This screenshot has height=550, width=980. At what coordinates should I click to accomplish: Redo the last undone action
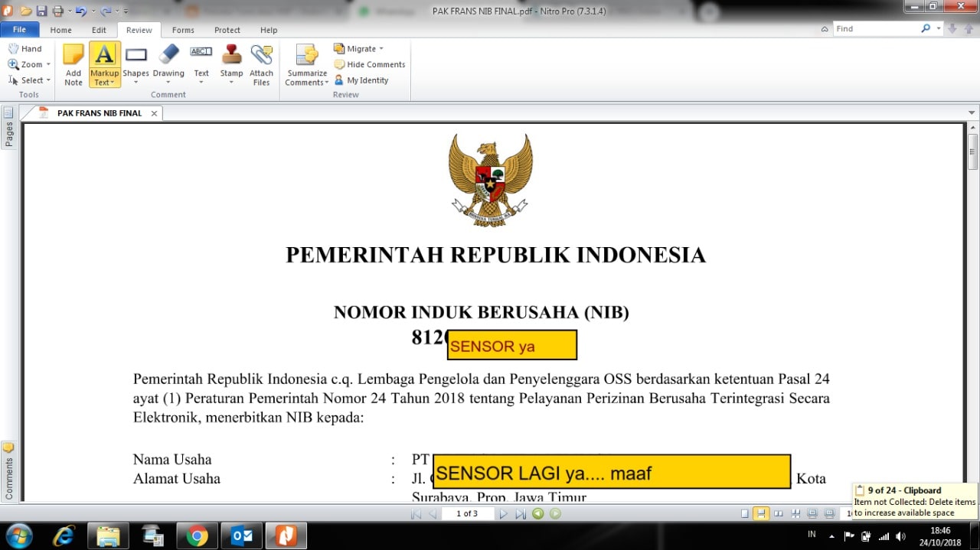(106, 11)
